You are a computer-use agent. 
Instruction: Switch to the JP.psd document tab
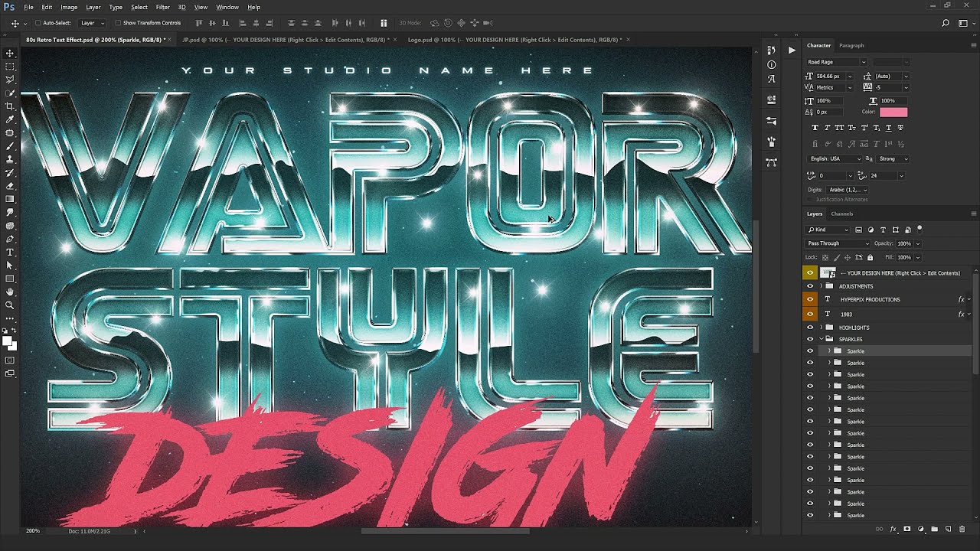286,39
